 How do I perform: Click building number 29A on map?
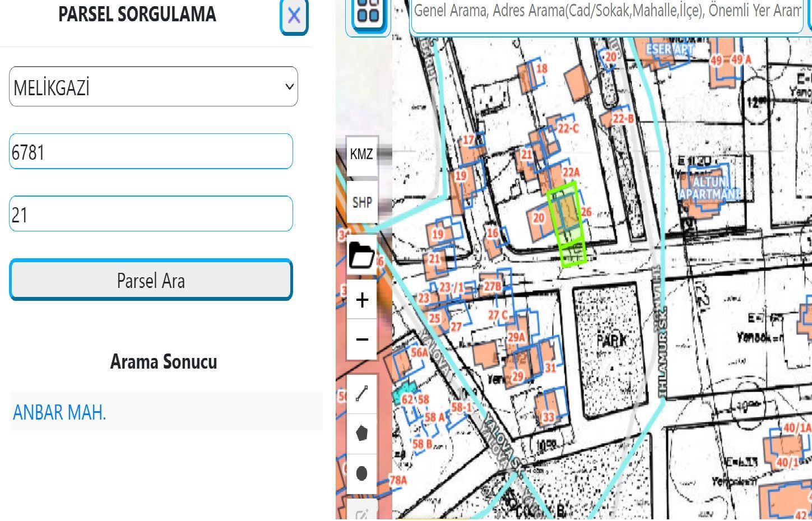coord(516,337)
